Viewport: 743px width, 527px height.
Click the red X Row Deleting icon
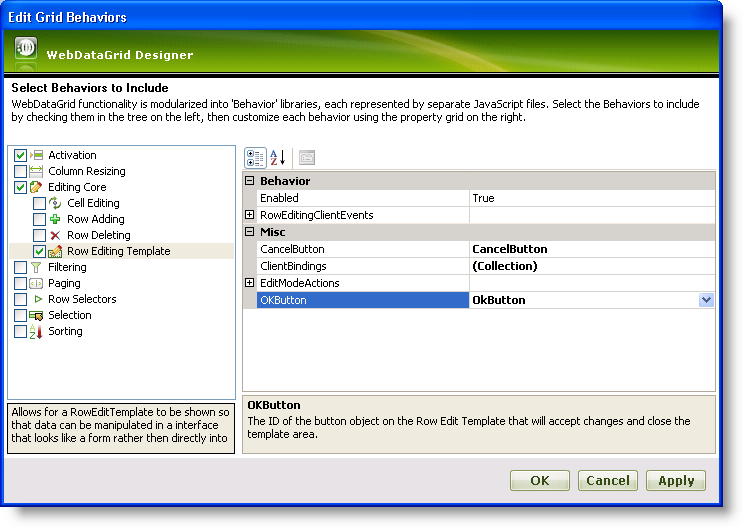[x=55, y=236]
